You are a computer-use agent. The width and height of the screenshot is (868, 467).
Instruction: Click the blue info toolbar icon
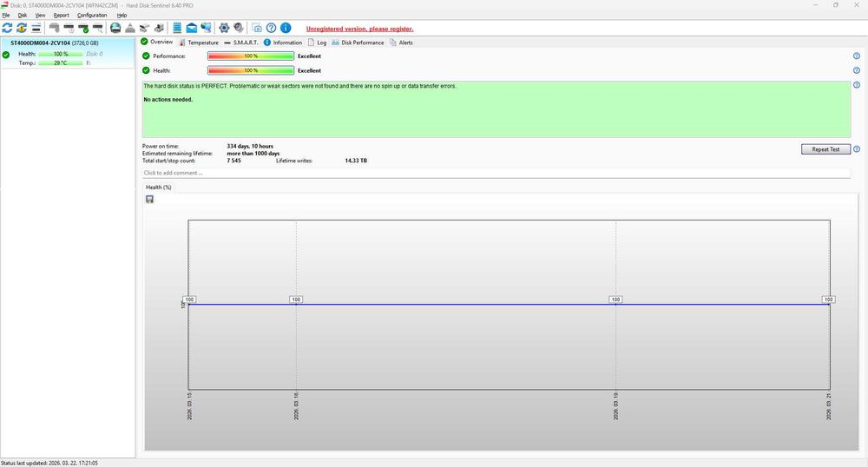coord(285,28)
